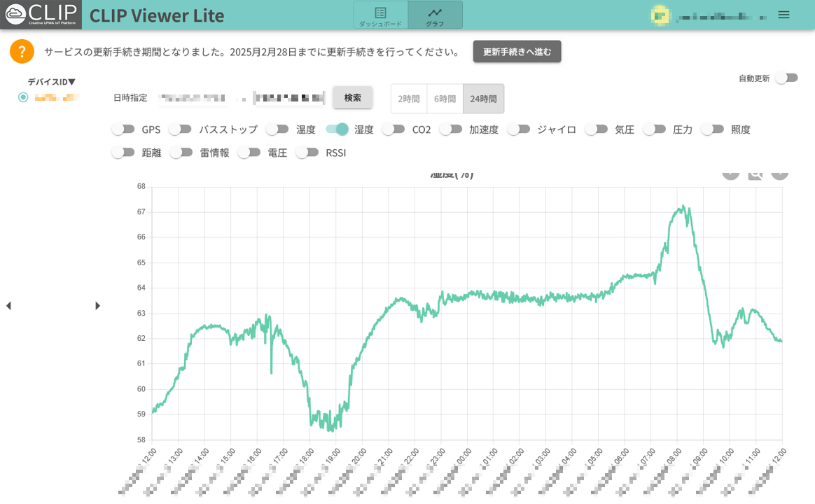Expand the デバイスID dropdown
815x504 pixels.
[x=51, y=82]
